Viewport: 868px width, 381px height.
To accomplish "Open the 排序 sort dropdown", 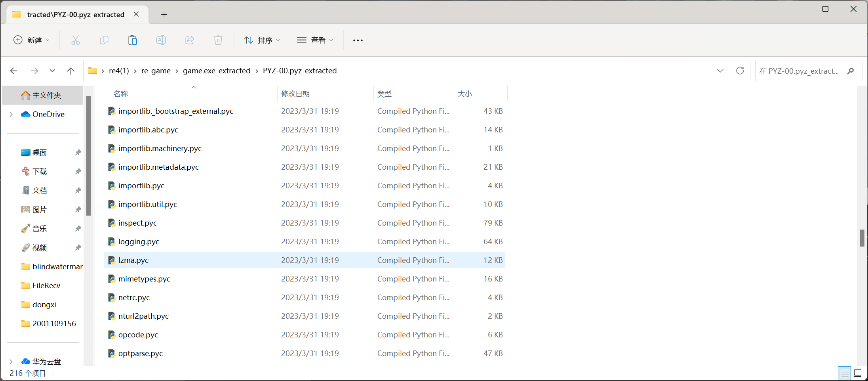I will 262,40.
